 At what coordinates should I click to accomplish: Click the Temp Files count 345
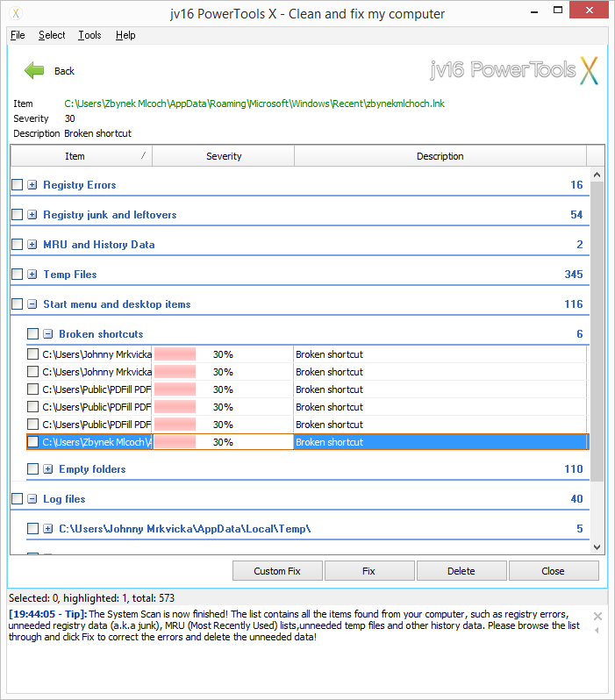click(574, 274)
